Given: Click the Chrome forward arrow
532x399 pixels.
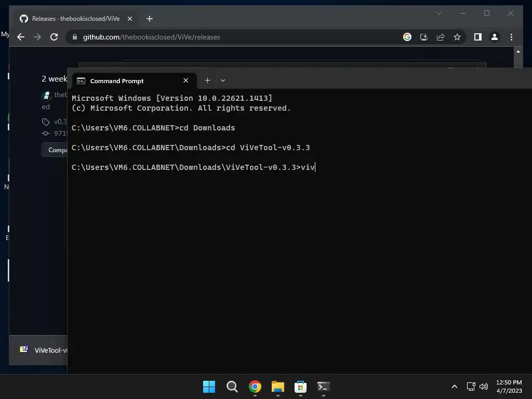Looking at the screenshot, I should 37,37.
